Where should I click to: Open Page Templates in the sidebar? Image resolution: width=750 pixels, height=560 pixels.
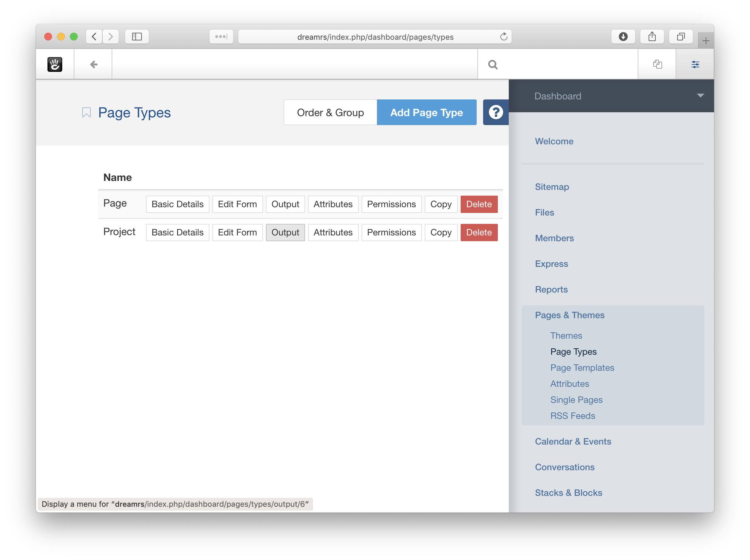point(582,368)
